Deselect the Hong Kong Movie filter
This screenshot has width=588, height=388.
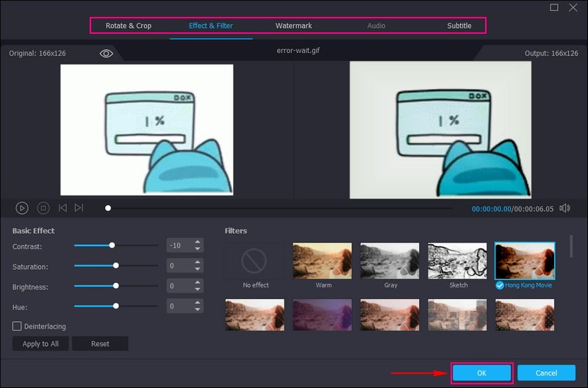524,261
